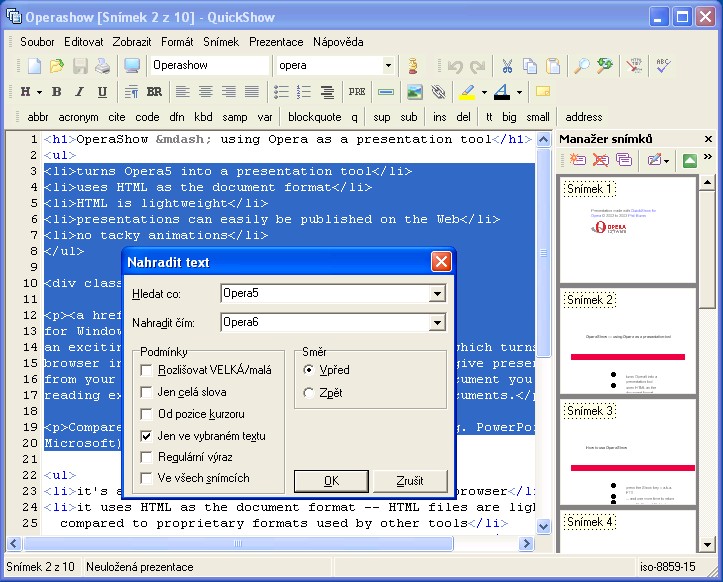723x582 pixels.
Task: Click the yellow highlight color marker
Action: [x=467, y=92]
